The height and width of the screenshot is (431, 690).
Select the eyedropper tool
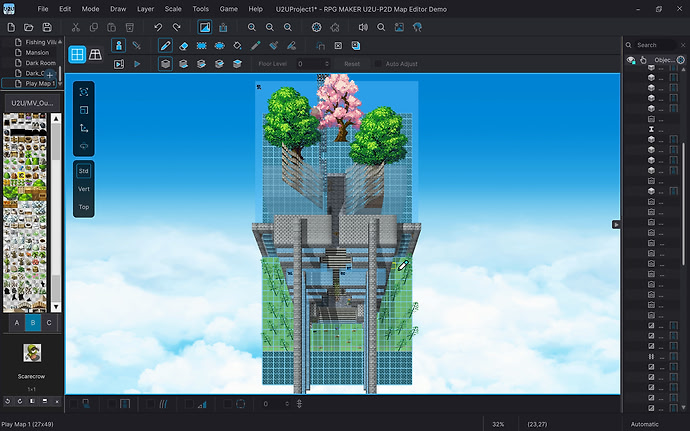(x=255, y=46)
